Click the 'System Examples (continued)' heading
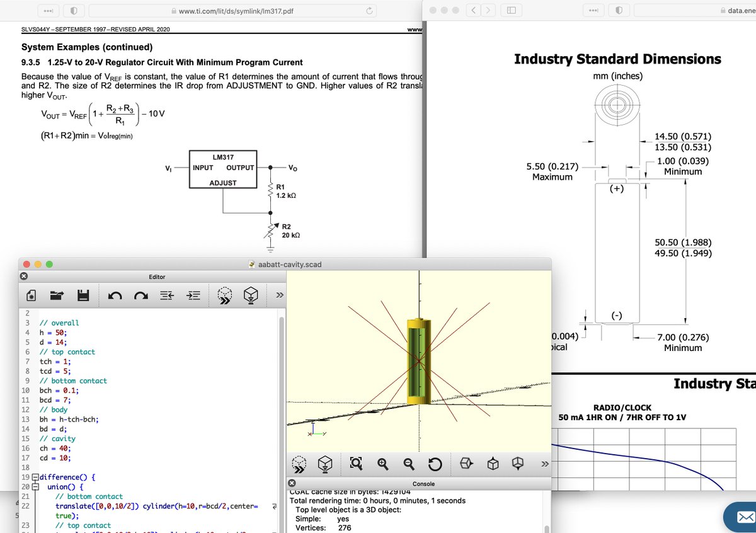The image size is (756, 533). (x=87, y=47)
